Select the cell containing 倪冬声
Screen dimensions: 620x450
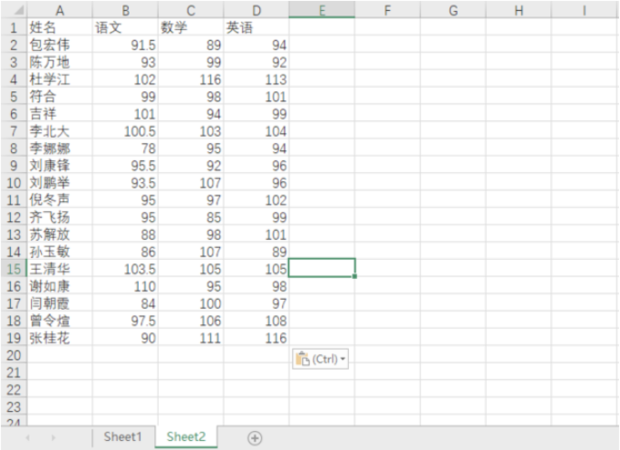(60, 200)
